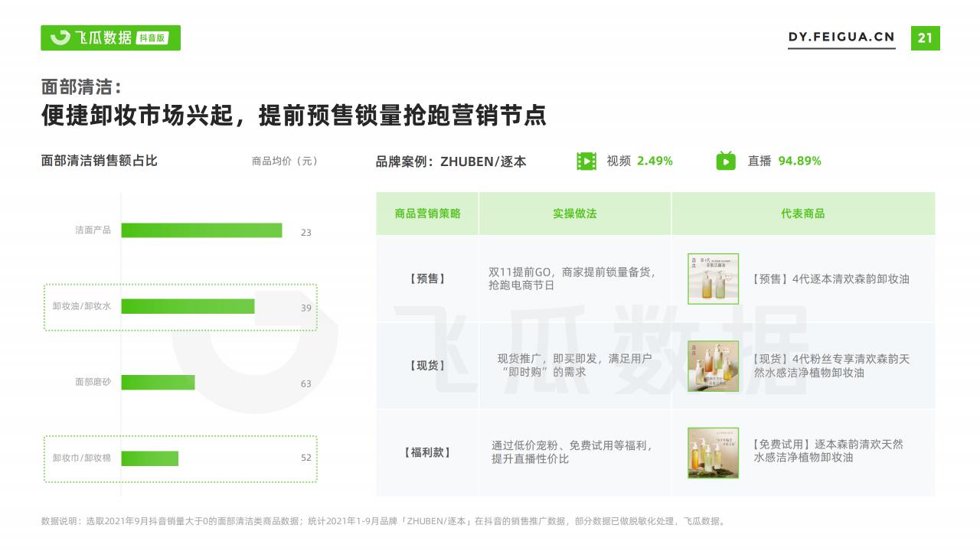980x551 pixels.
Task: Click the 代表商品 column header
Action: 803,214
